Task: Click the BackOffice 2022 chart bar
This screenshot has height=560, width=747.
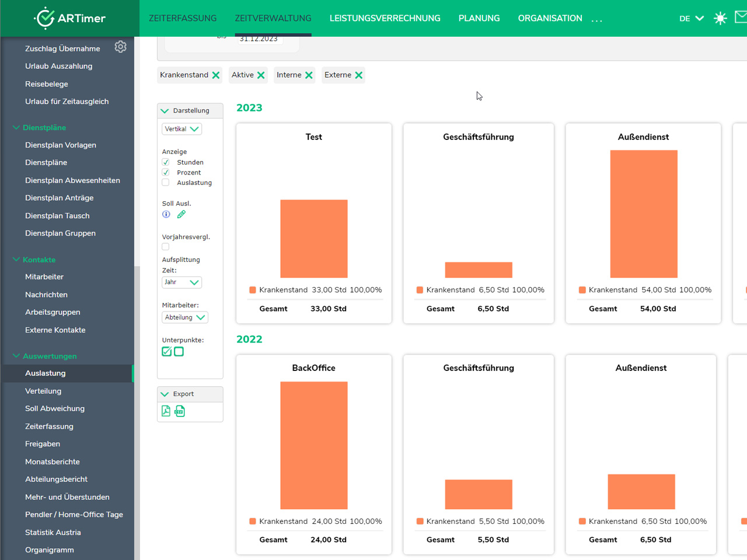Action: 314,446
